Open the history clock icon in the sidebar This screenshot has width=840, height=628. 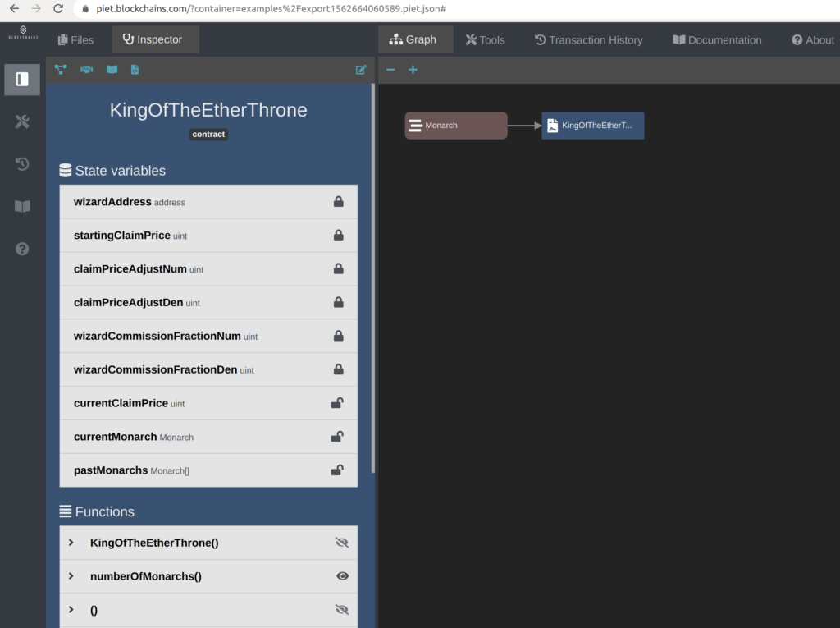[x=21, y=164]
